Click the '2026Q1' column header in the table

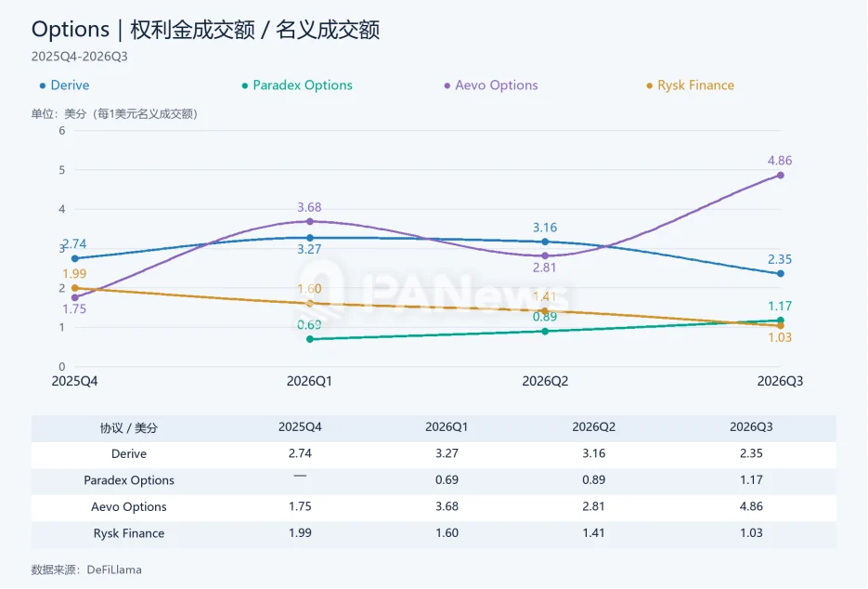pyautogui.click(x=447, y=427)
